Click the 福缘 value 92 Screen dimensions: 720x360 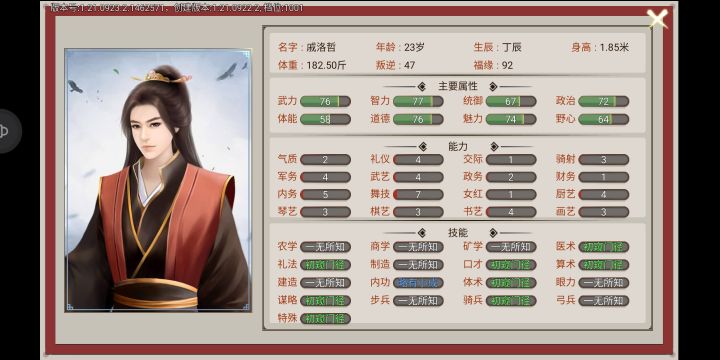(507, 65)
